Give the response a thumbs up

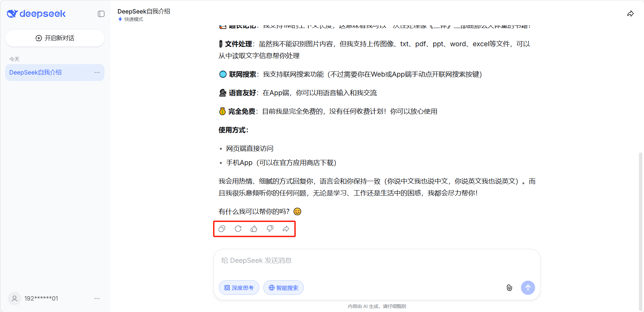coord(254,229)
